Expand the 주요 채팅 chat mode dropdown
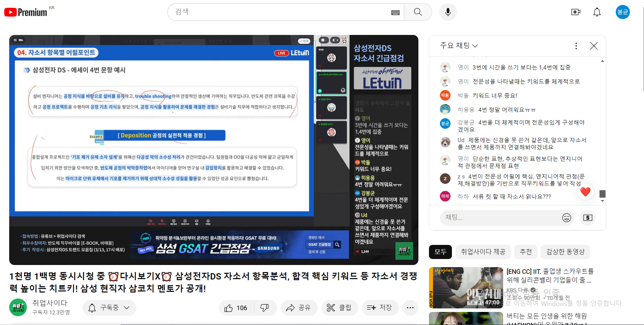644x325 pixels. click(x=459, y=46)
